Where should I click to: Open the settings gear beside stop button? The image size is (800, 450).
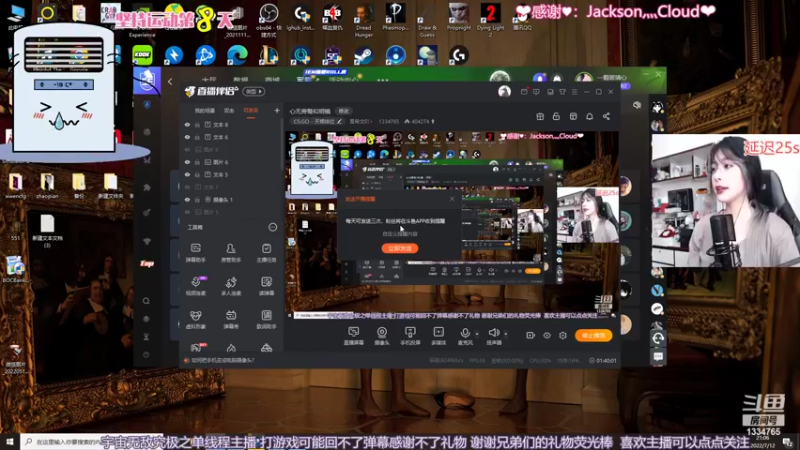point(563,335)
